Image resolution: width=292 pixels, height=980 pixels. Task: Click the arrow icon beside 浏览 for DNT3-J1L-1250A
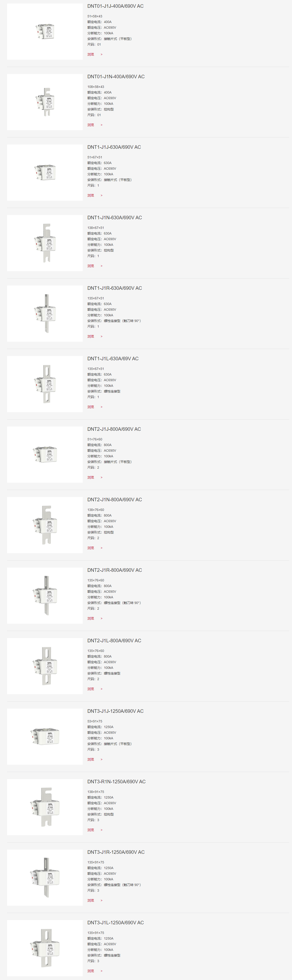pos(101,971)
